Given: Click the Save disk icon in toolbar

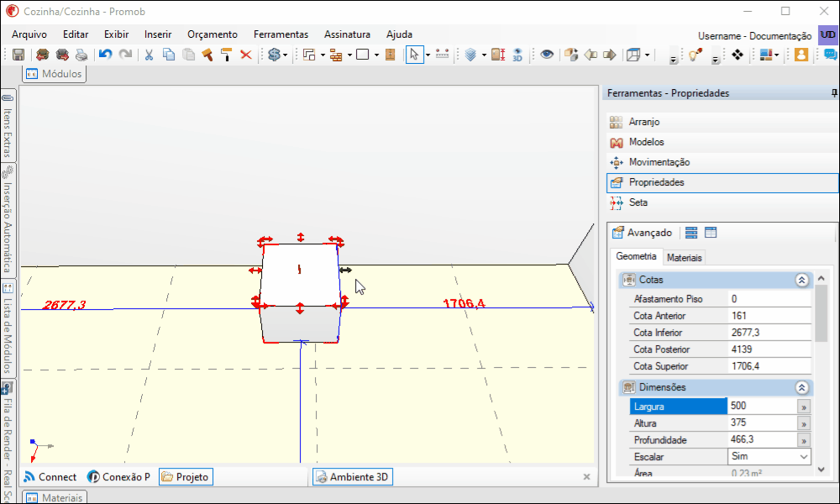Looking at the screenshot, I should (18, 55).
